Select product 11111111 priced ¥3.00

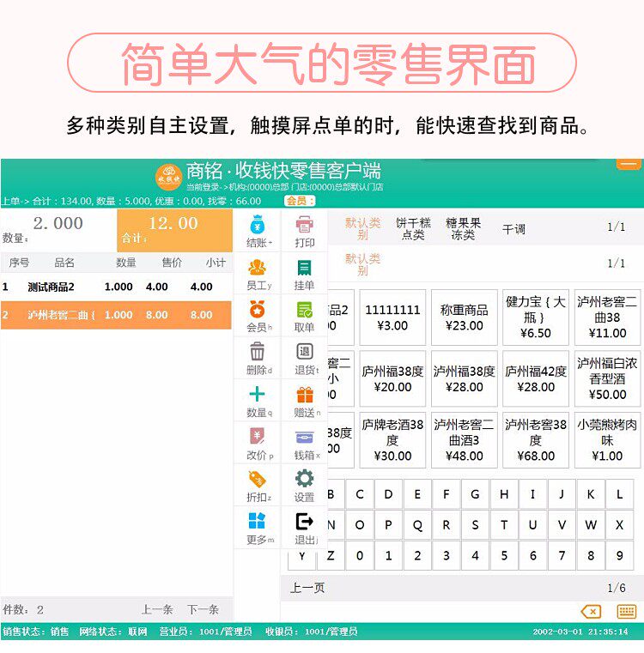click(x=392, y=317)
